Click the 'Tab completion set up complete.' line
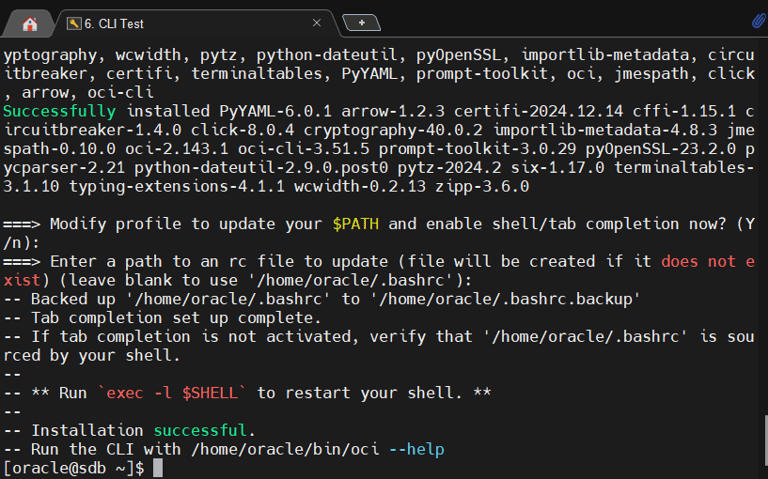 pos(176,318)
